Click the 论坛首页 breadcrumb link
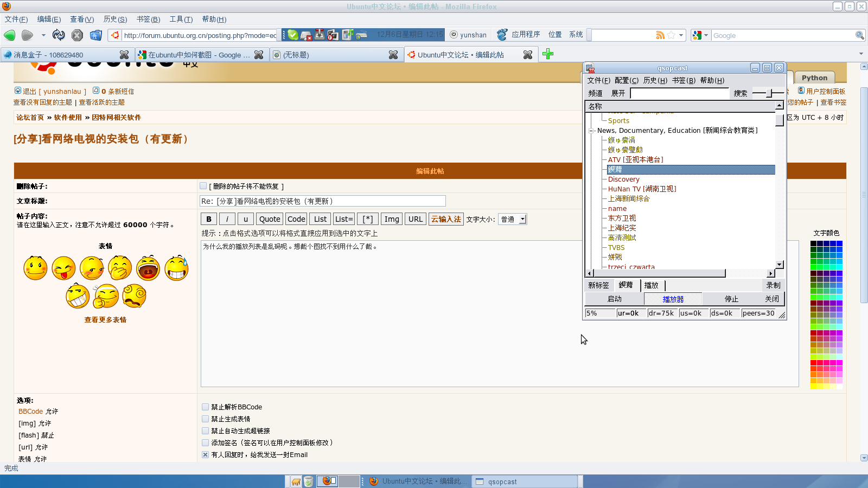The image size is (868, 488). pos(30,118)
